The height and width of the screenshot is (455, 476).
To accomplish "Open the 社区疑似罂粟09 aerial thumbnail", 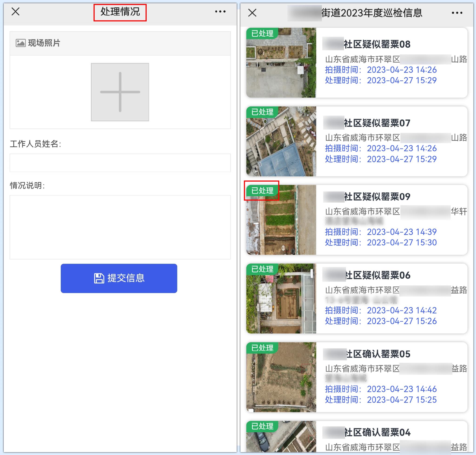I will coord(281,220).
